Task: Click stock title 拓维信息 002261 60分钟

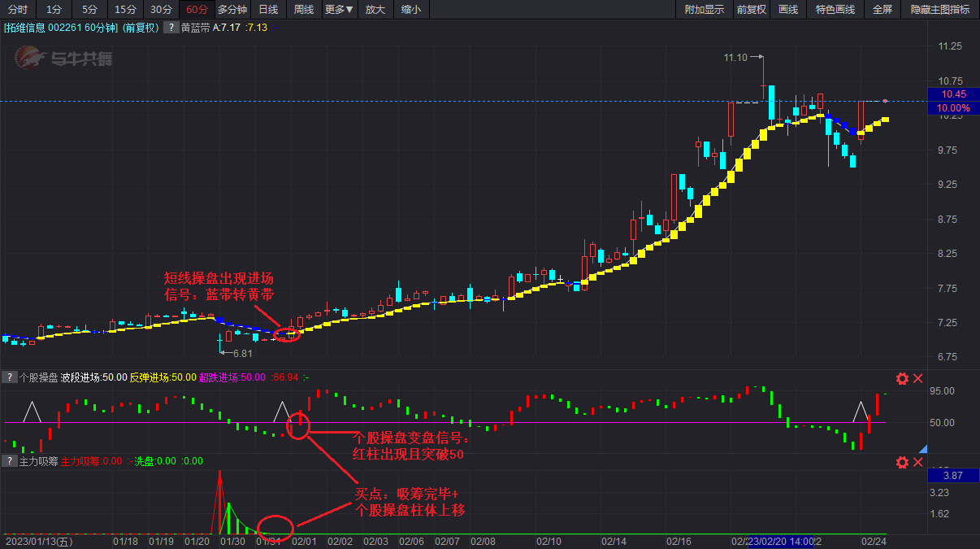Action: [62, 27]
